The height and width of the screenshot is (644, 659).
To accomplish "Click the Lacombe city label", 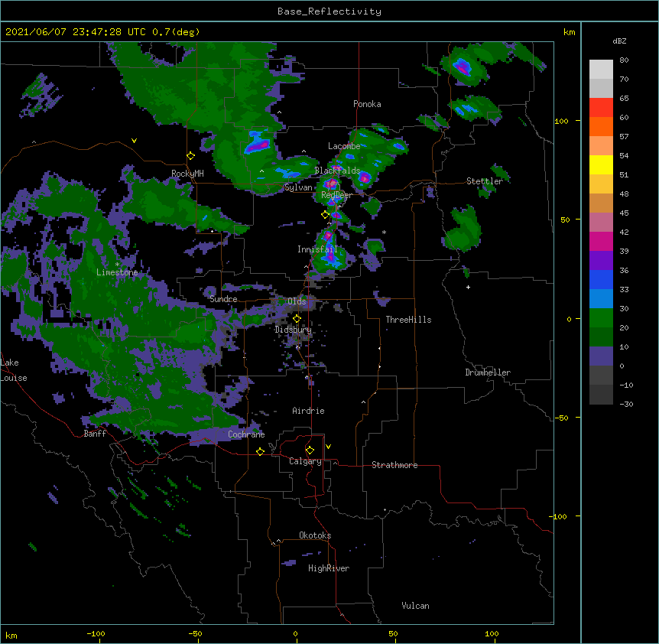I will coord(344,146).
